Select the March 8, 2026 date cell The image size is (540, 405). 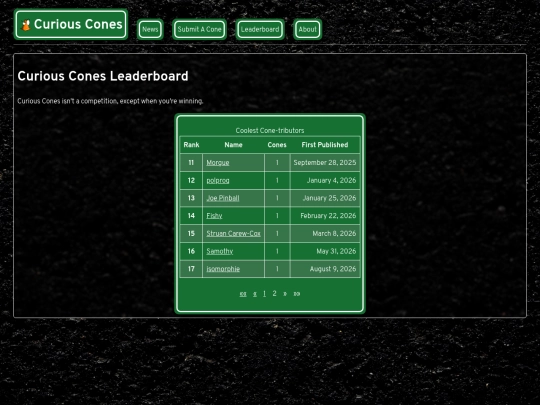(x=325, y=233)
